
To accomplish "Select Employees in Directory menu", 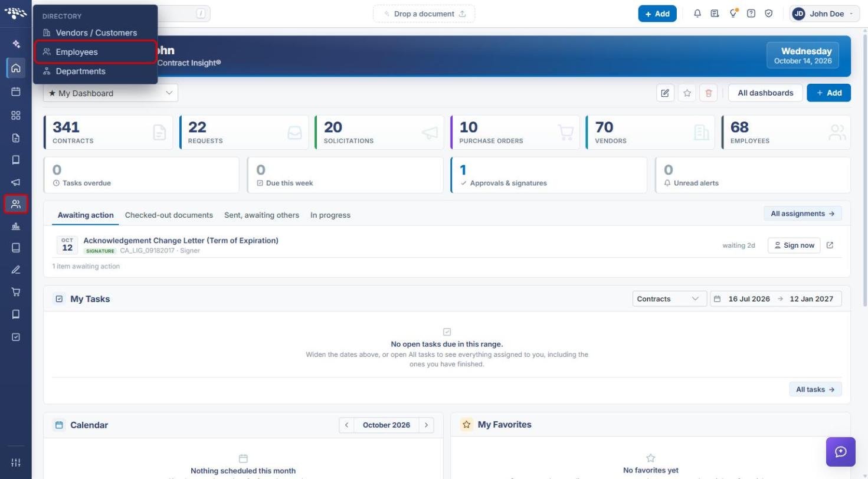I will 96,52.
